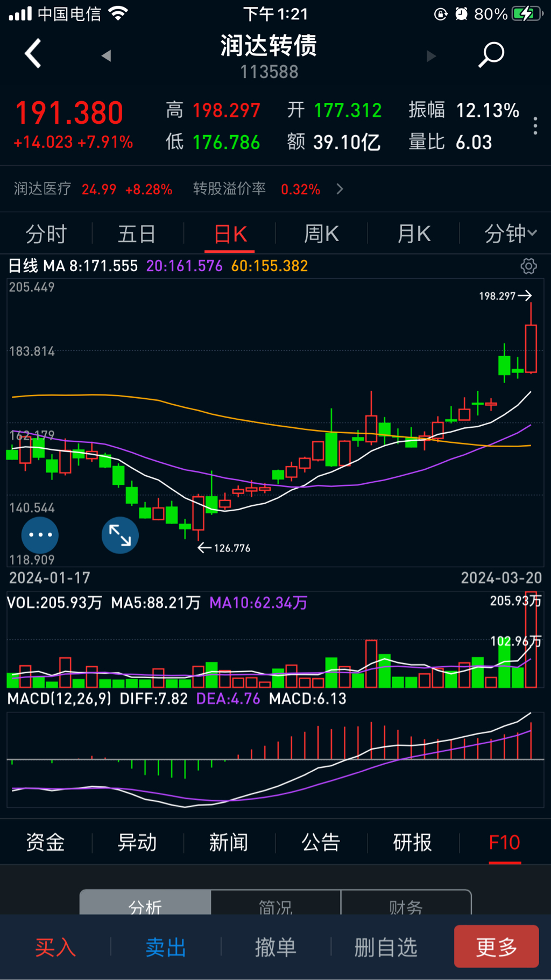551x980 pixels.
Task: Go to the previous stock arrow
Action: (x=107, y=55)
